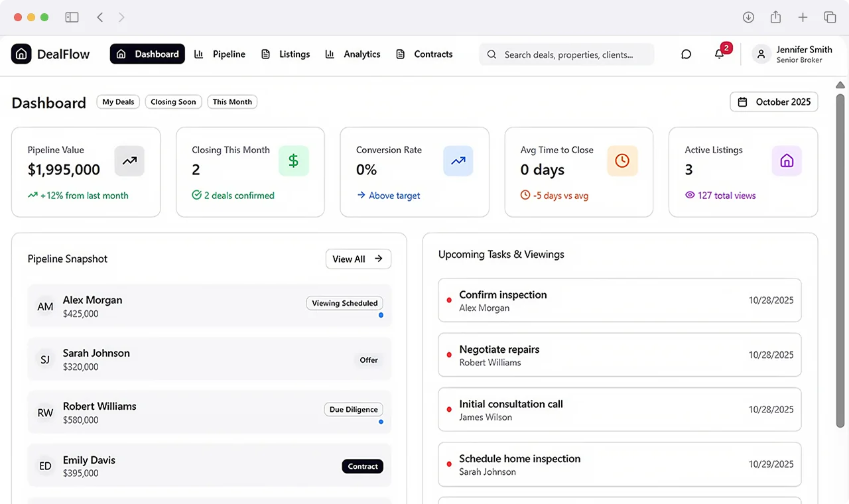This screenshot has height=504, width=849.
Task: Open the Negotiate repairs task
Action: coord(620,355)
